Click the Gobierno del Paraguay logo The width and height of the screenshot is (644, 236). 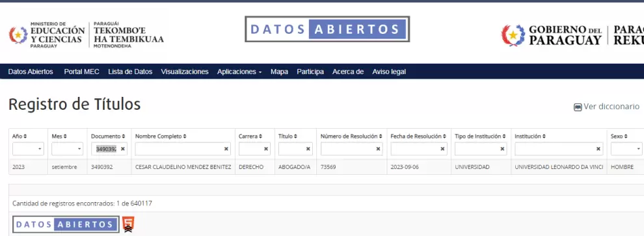[x=572, y=35]
